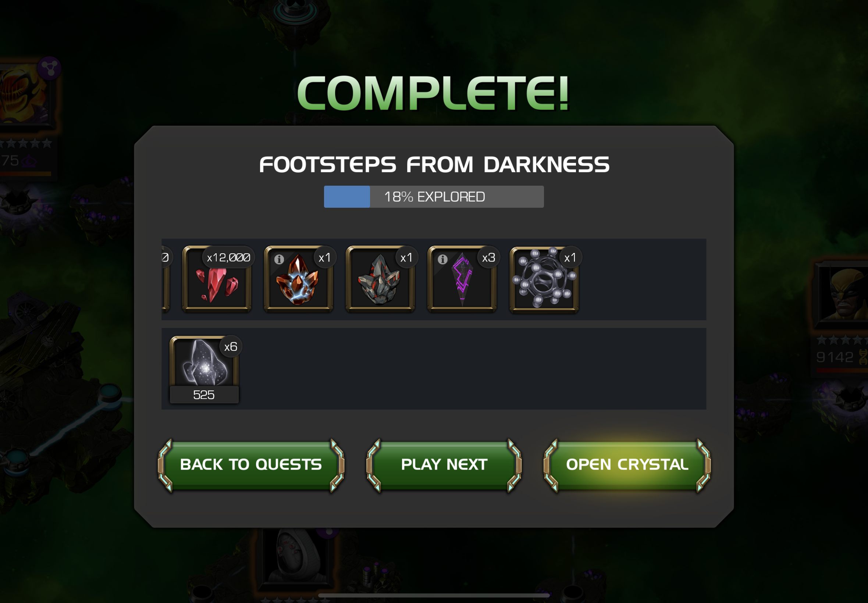This screenshot has height=603, width=868.
Task: Select the silver molecule catalyst x1 reward
Action: point(544,279)
